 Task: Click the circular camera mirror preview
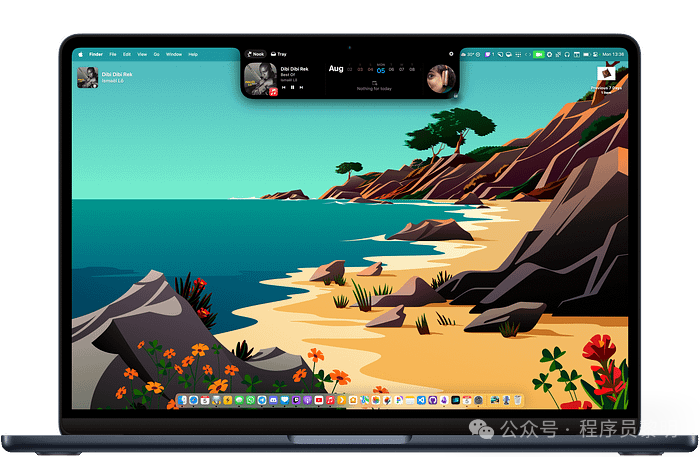[x=441, y=79]
